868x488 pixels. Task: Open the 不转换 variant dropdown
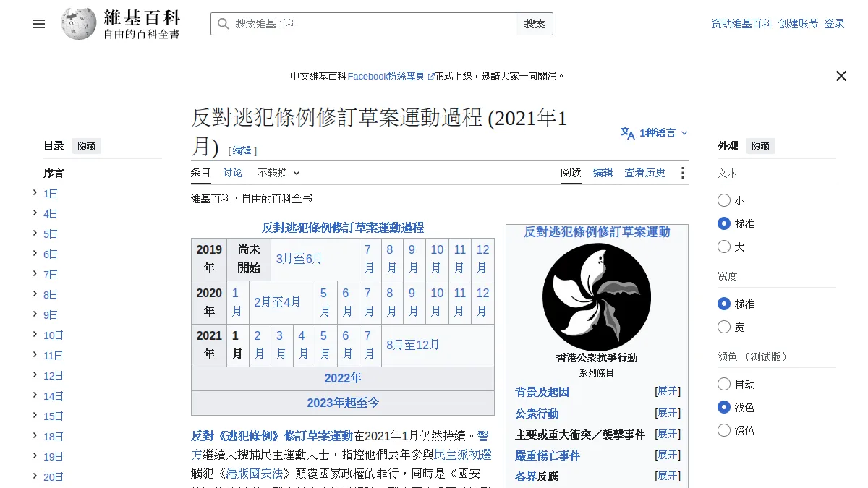tap(278, 173)
